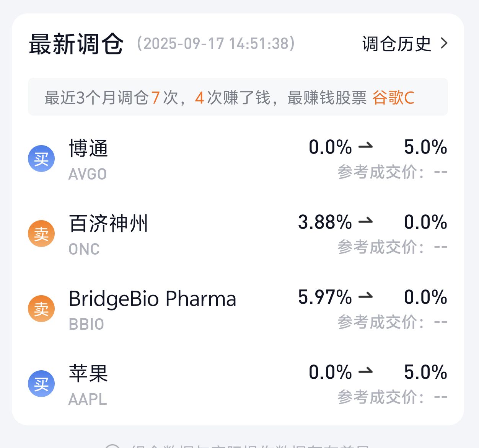Tap 博通 position change 0.0% to 5.0%

378,147
